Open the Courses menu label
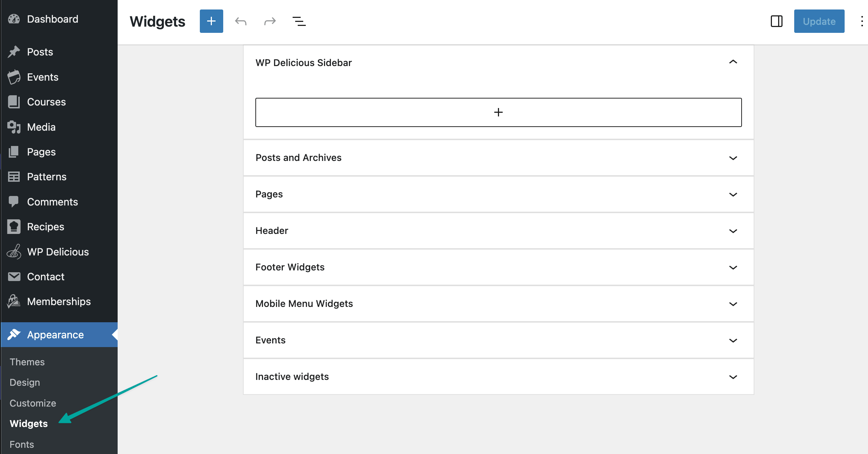This screenshot has width=868, height=454. click(46, 102)
